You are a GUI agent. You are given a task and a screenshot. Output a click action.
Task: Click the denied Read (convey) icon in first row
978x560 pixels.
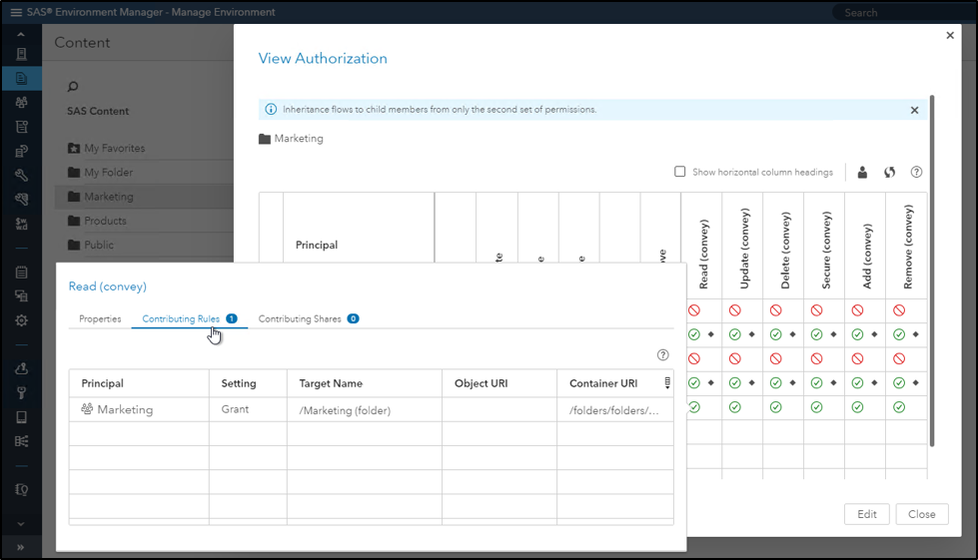pyautogui.click(x=694, y=310)
